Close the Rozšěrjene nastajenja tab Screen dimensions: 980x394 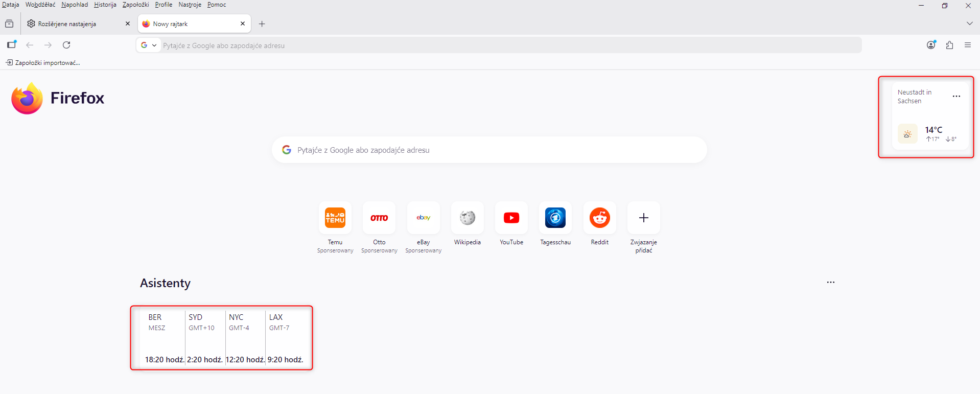[x=128, y=24]
